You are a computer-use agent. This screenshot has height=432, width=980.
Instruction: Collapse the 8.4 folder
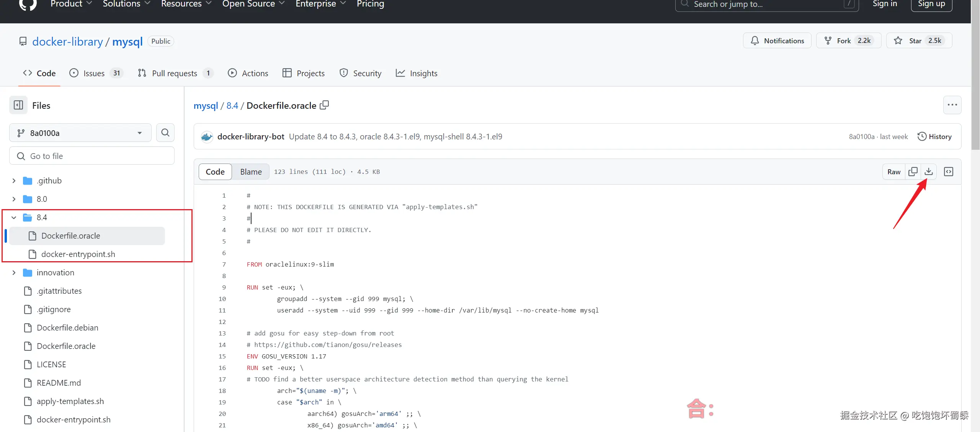14,217
